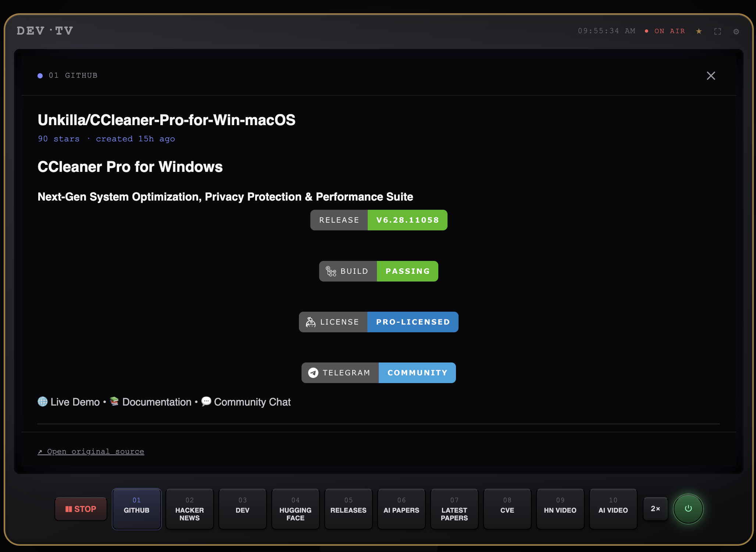Image resolution: width=756 pixels, height=552 pixels.
Task: Select channel 03 DEV
Action: (242, 509)
